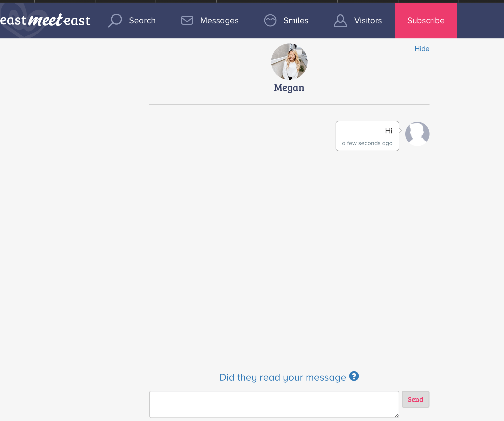The height and width of the screenshot is (421, 504).
Task: Open the Visitors menu label
Action: [368, 20]
